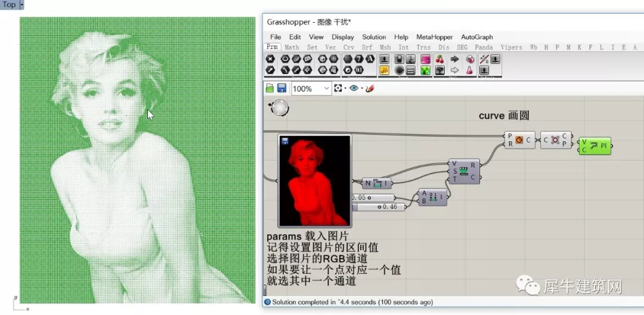Open the MetaHopper menu

(x=435, y=37)
